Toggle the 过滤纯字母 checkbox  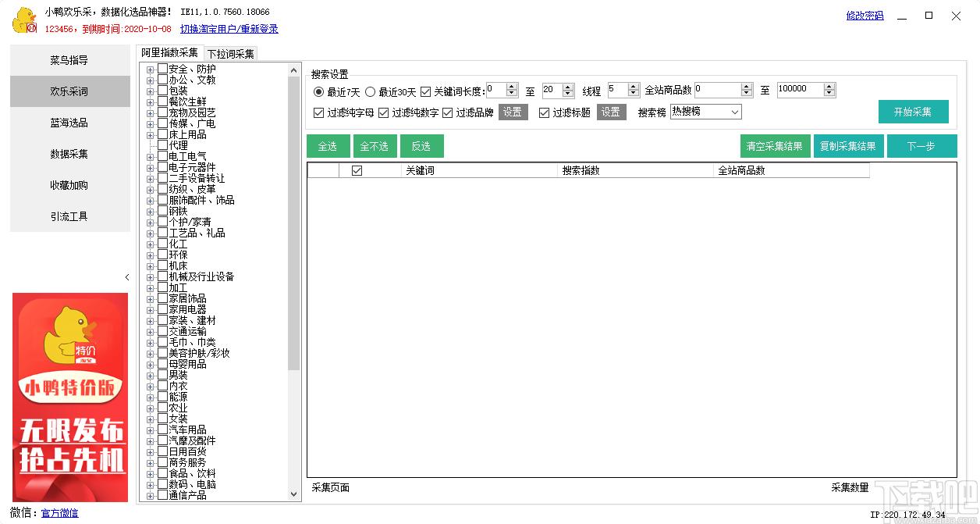[318, 112]
